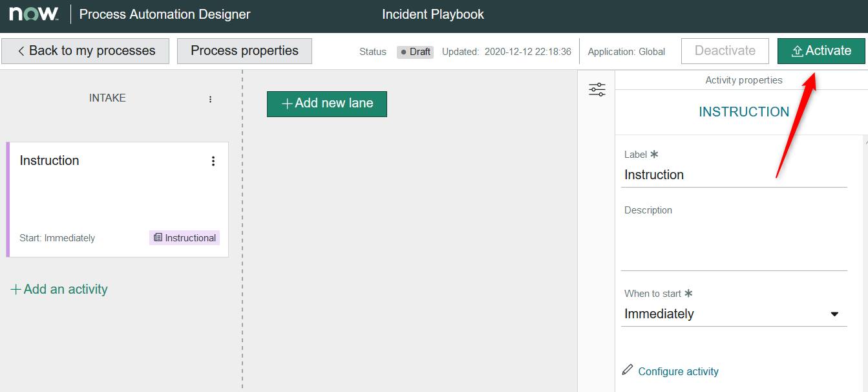Open Configure activity
Viewport: 868px width, 392px height.
click(678, 371)
